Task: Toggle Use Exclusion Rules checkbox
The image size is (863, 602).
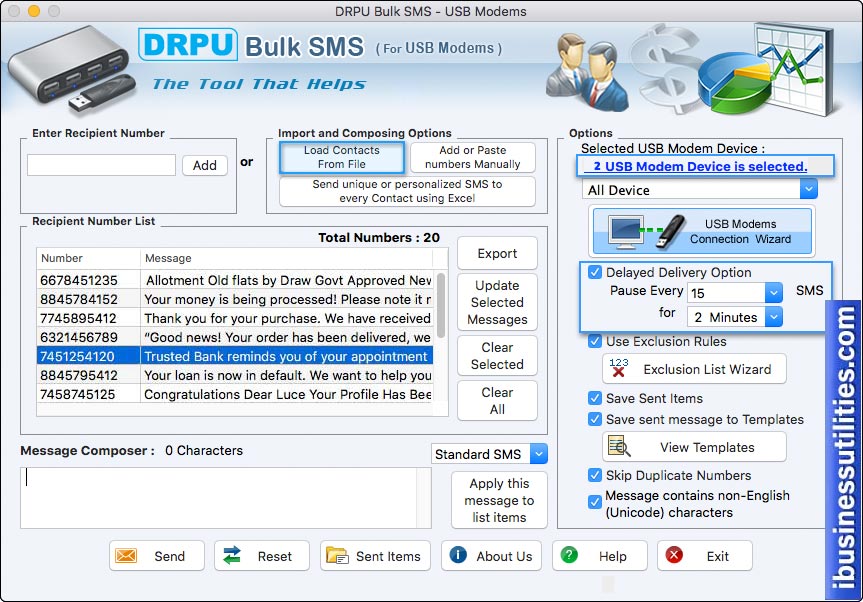Action: click(x=595, y=341)
